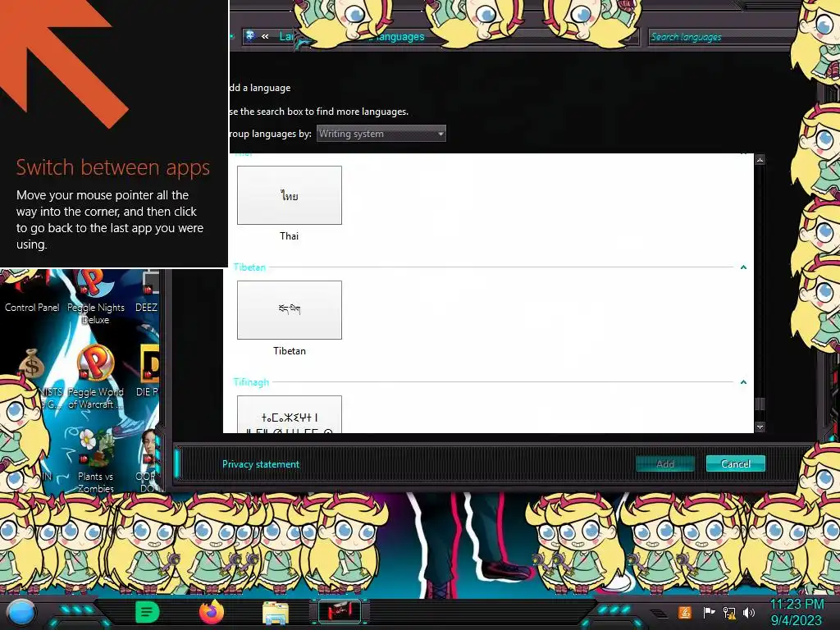
Task: Click the Cancel button
Action: pyautogui.click(x=736, y=464)
